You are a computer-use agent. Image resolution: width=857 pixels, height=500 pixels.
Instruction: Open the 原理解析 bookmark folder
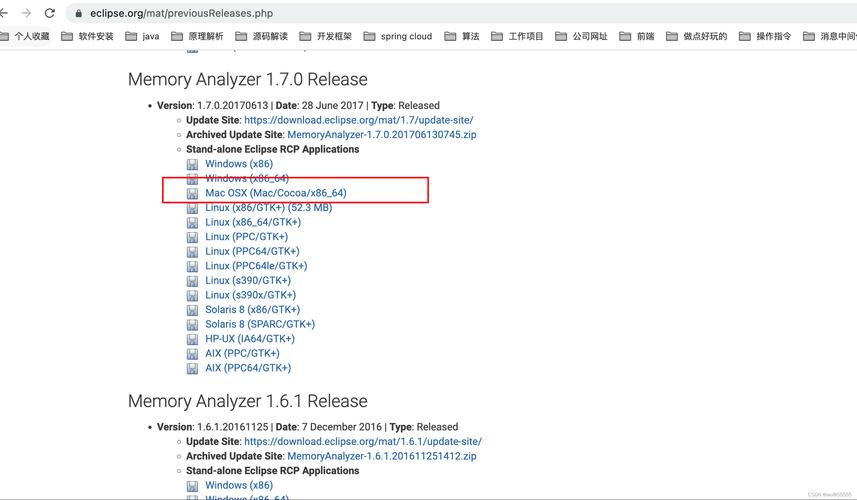point(197,36)
